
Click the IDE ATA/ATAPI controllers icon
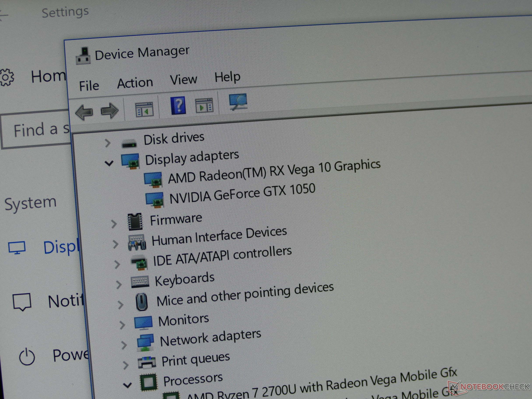pos(139,263)
